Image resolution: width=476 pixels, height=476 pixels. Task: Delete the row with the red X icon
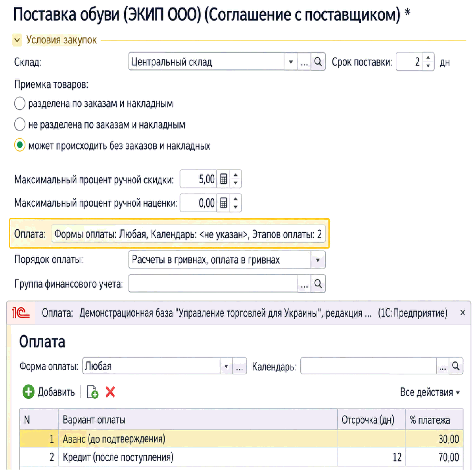click(110, 392)
